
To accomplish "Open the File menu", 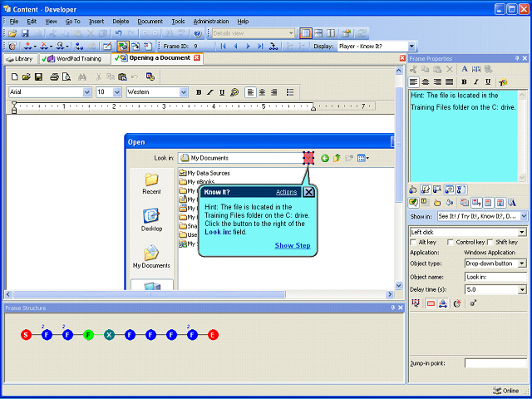I will point(14,22).
